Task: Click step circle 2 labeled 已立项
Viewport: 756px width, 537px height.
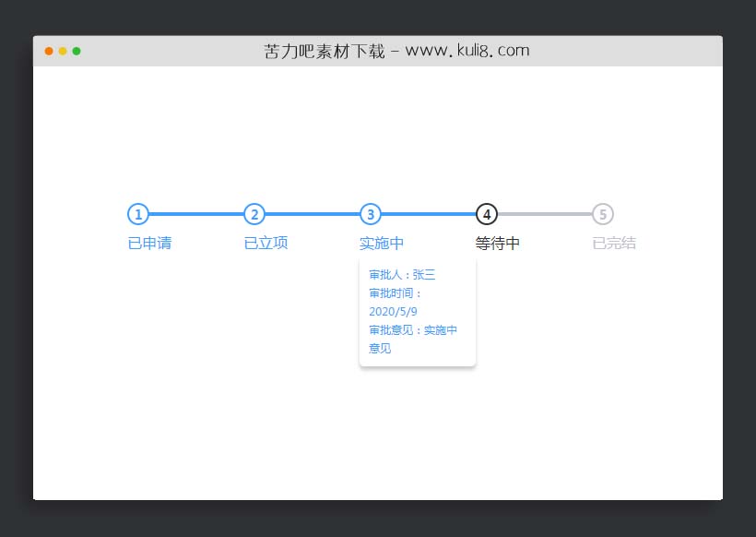Action: click(254, 214)
